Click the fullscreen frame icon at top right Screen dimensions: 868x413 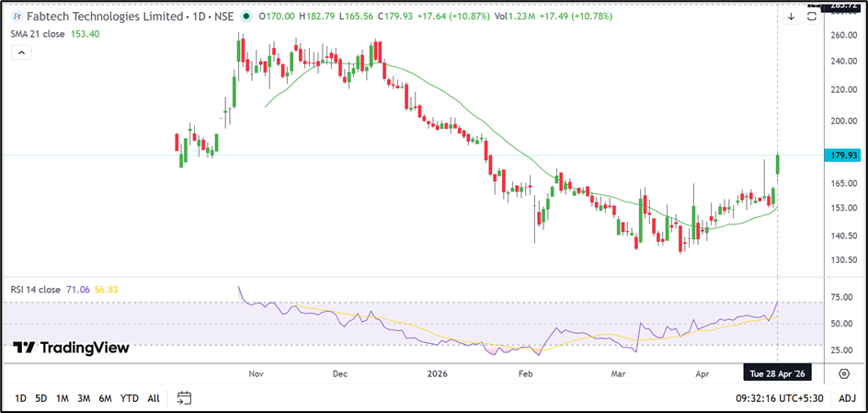(x=812, y=17)
